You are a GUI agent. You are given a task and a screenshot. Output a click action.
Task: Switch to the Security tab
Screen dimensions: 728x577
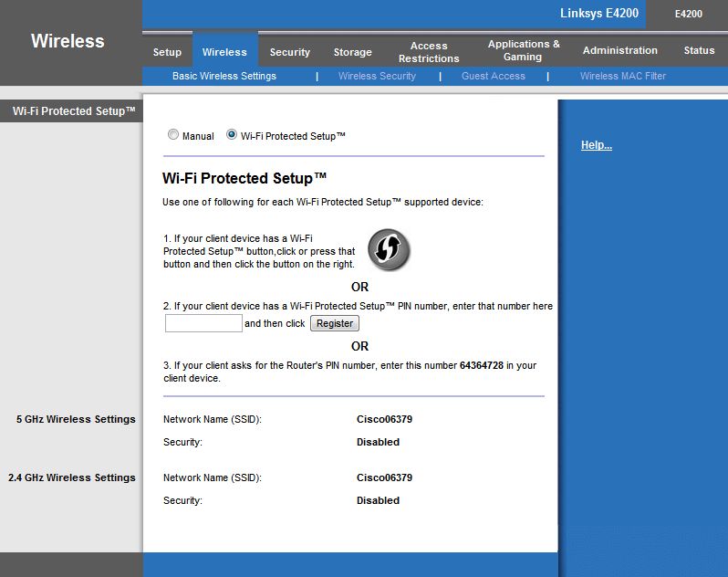point(290,52)
